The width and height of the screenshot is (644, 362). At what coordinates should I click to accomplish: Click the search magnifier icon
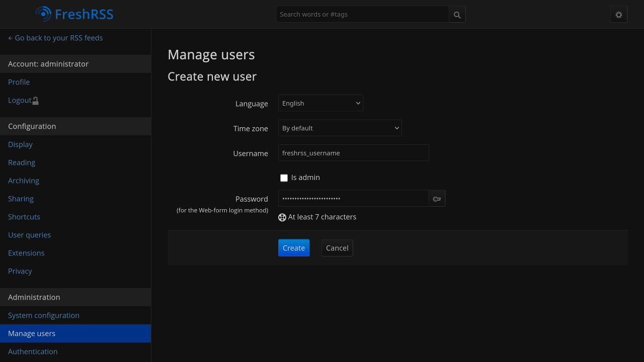457,14
